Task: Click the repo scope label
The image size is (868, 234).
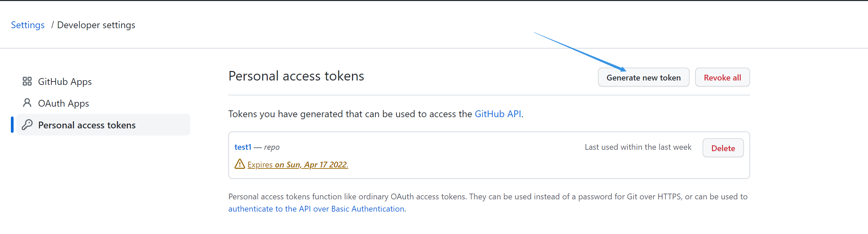Action: [272, 147]
